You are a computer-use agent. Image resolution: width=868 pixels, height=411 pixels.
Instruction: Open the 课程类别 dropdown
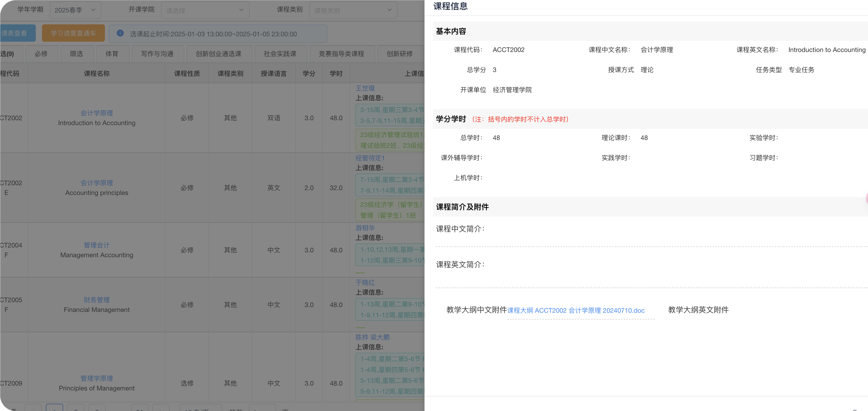tap(353, 10)
